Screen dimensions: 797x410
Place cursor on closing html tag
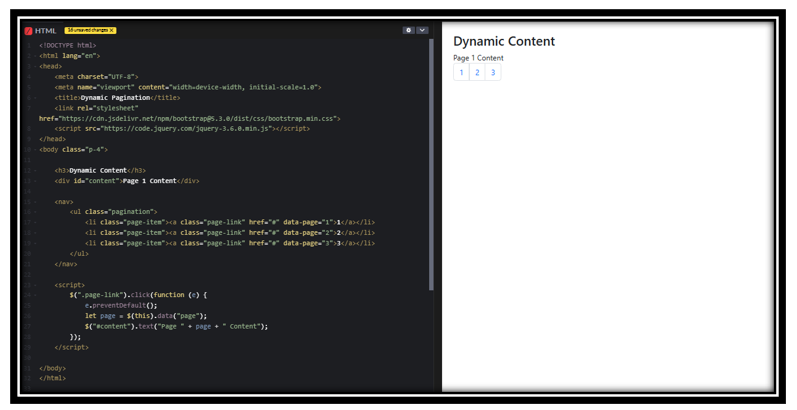[x=52, y=378]
